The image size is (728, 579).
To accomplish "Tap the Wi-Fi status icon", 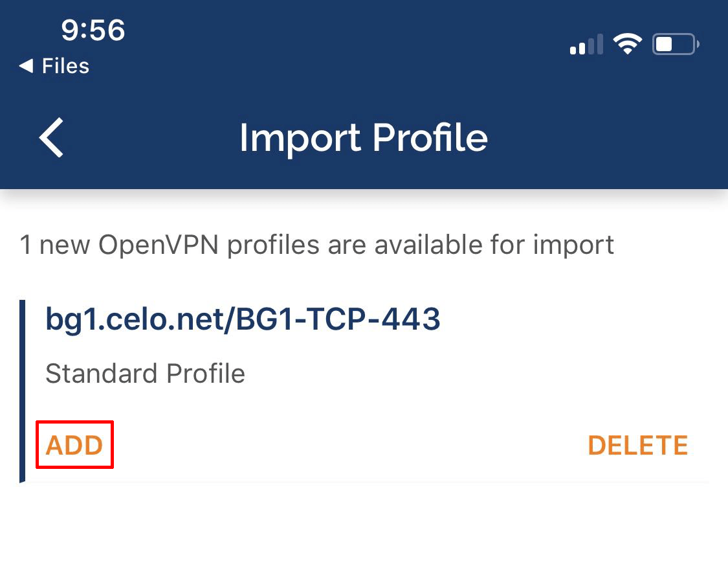I will (x=627, y=44).
